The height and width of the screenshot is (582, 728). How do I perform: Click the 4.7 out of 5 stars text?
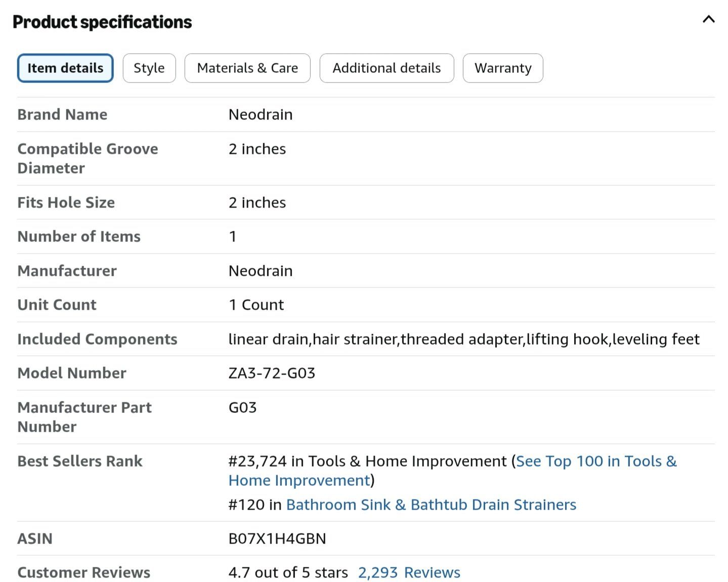tap(288, 572)
